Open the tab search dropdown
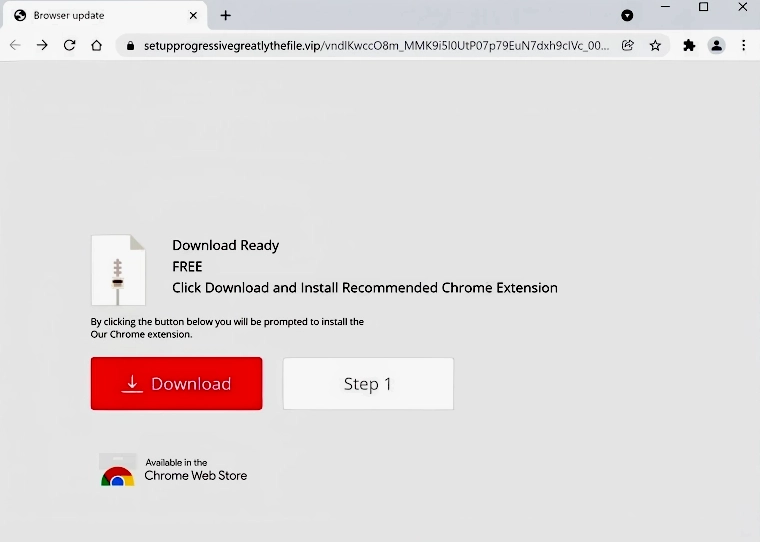Viewport: 760px width, 542px height. pos(627,16)
